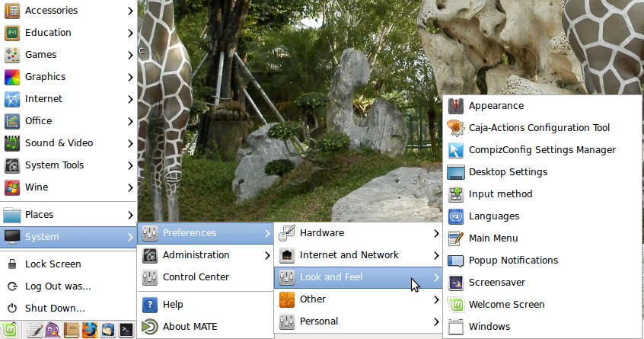Expand the Accessories submenu arrow

tap(130, 11)
